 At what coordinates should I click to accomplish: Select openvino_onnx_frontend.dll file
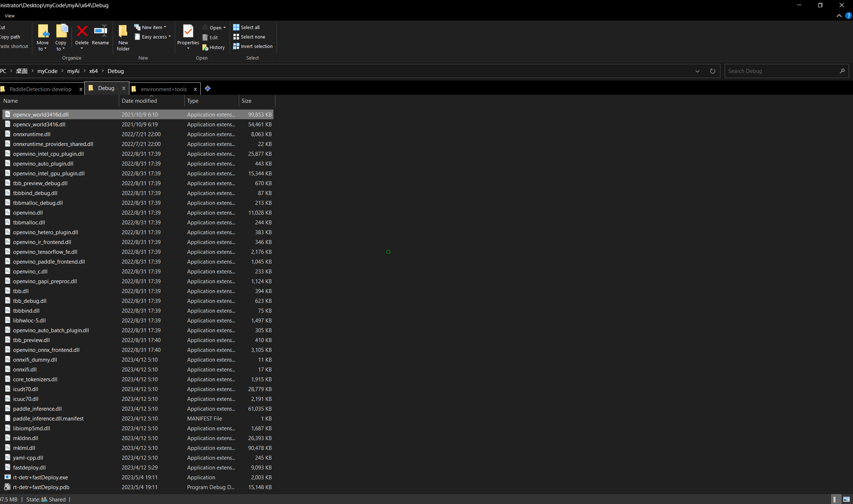pyautogui.click(x=138, y=350)
